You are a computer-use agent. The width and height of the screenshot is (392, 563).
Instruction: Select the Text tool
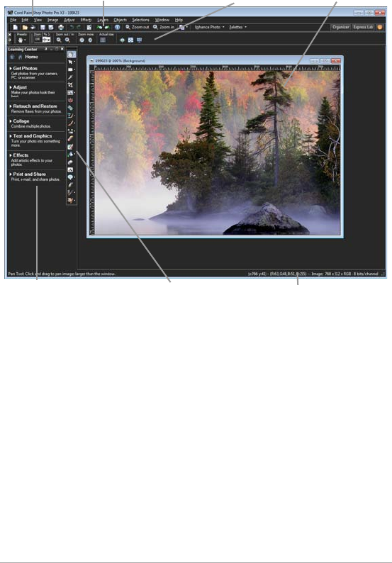pos(71,169)
